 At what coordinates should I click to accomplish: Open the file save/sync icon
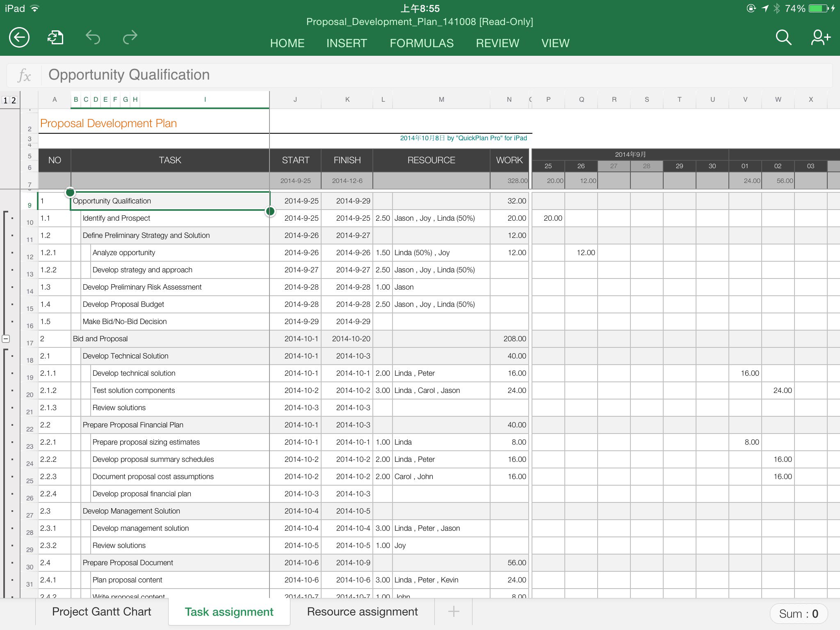click(55, 38)
